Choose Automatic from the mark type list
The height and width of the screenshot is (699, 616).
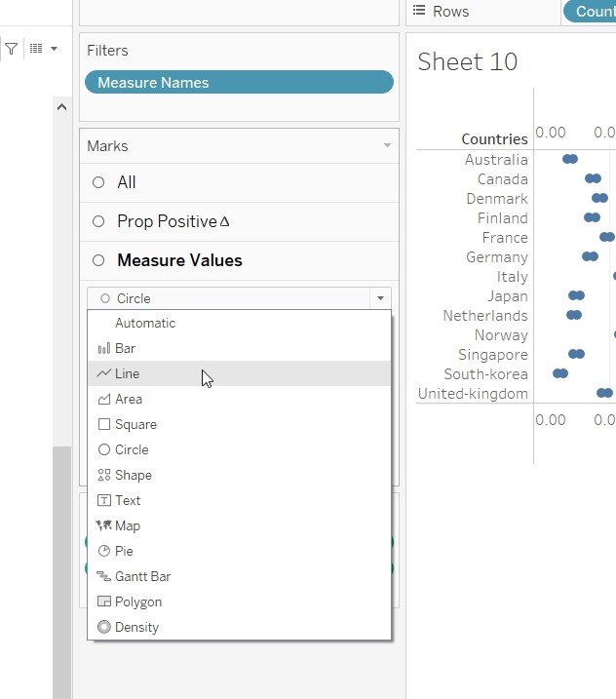(145, 323)
